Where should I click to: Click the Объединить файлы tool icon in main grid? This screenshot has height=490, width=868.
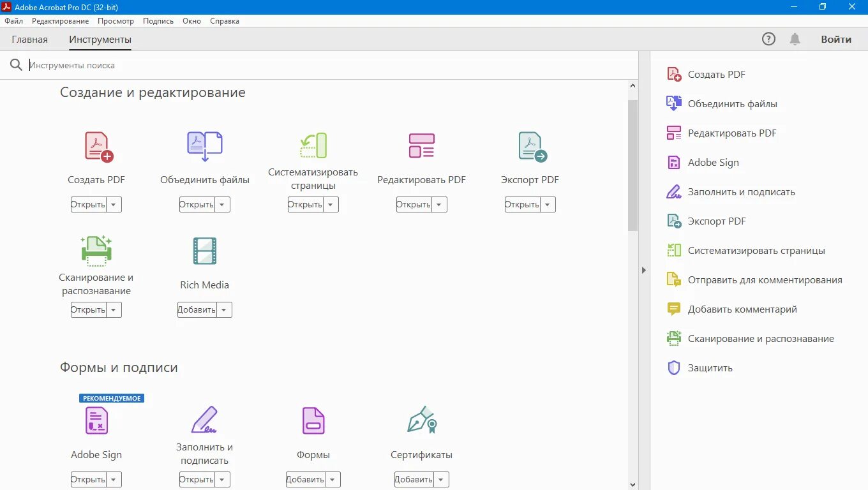pos(204,147)
